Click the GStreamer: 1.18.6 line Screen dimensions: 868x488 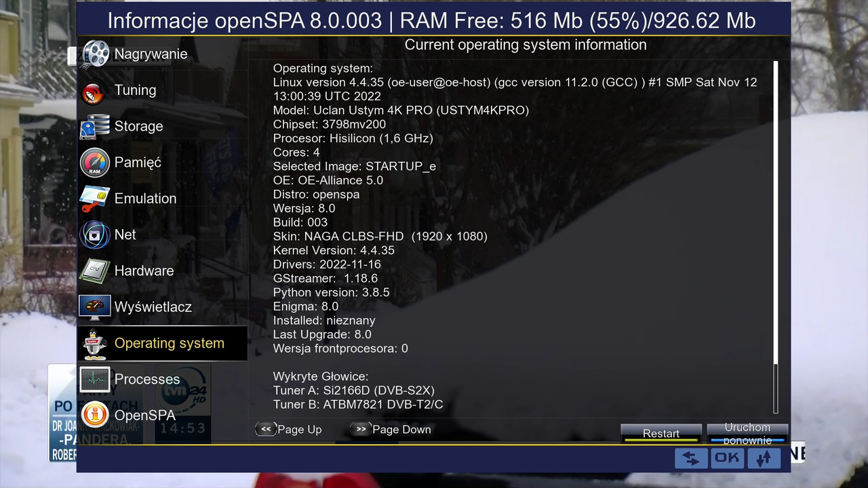(325, 279)
